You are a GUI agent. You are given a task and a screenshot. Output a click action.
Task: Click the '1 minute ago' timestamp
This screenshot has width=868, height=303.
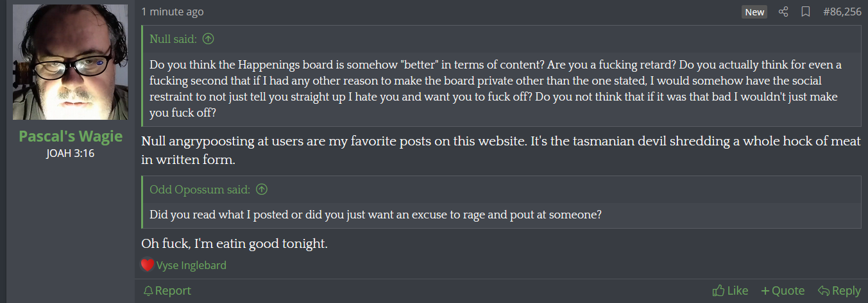tap(173, 12)
